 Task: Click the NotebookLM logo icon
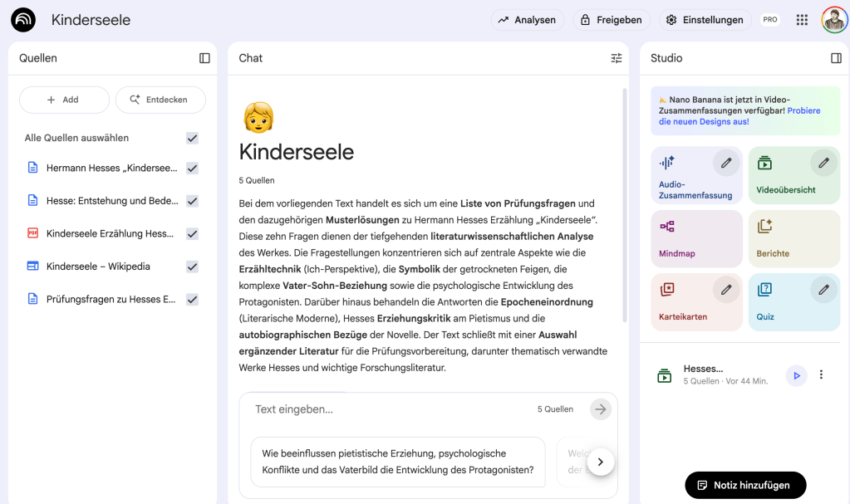coord(23,20)
